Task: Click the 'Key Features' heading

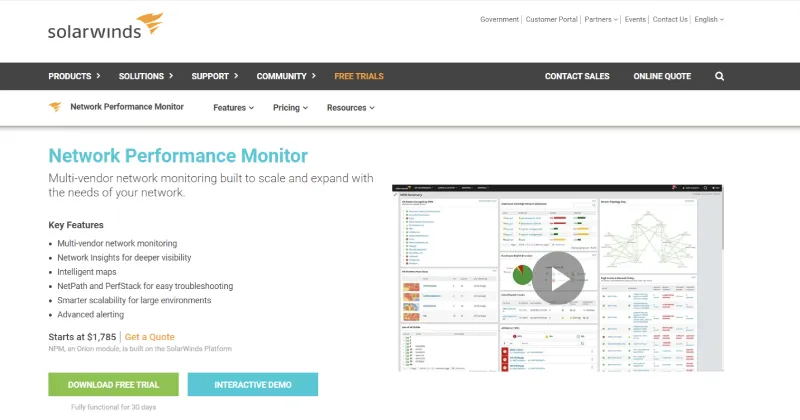Action: [x=76, y=225]
